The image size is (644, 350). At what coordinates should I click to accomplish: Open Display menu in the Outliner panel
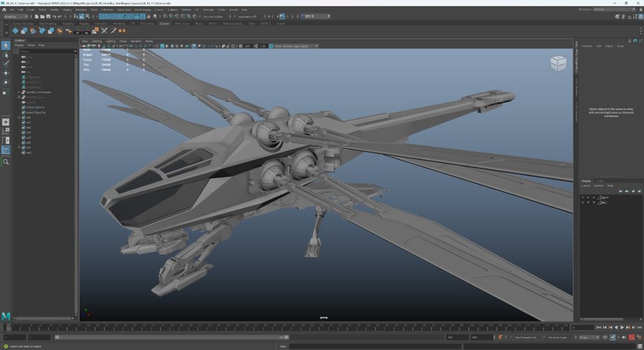[x=19, y=45]
